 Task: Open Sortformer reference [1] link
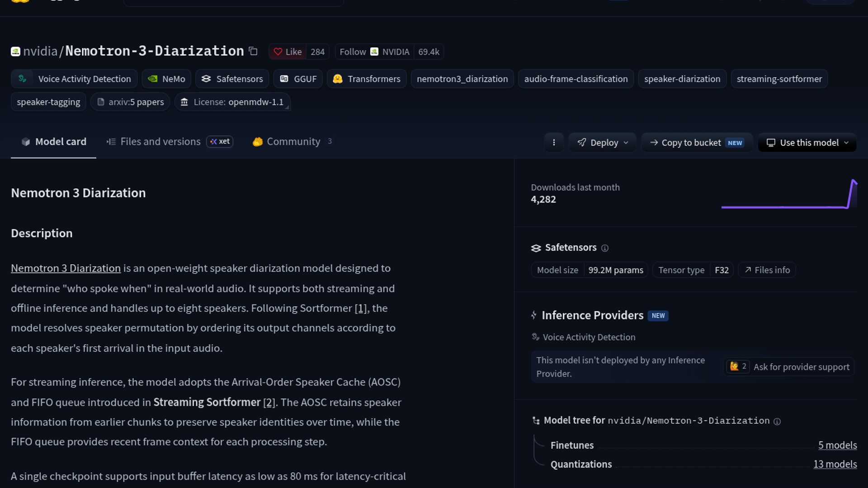pyautogui.click(x=360, y=309)
